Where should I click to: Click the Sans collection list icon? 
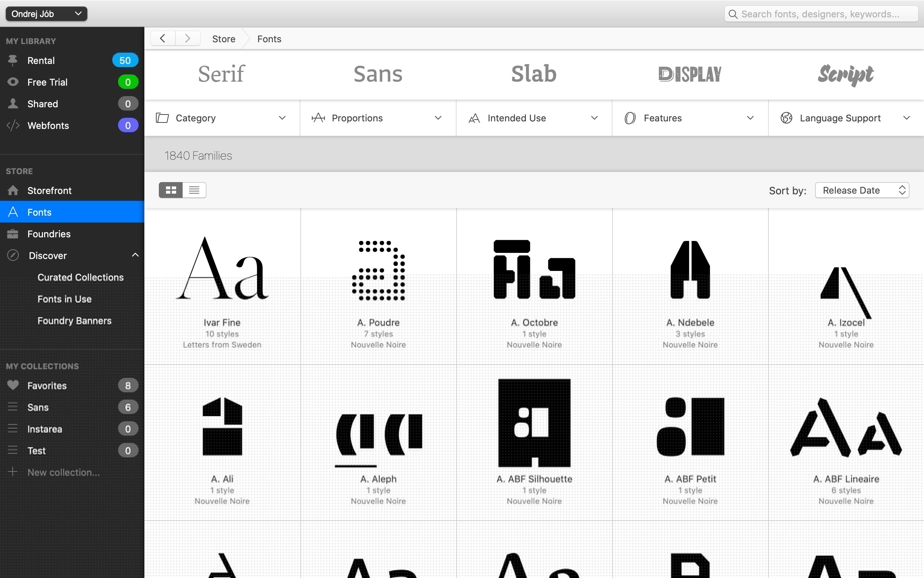pyautogui.click(x=13, y=407)
